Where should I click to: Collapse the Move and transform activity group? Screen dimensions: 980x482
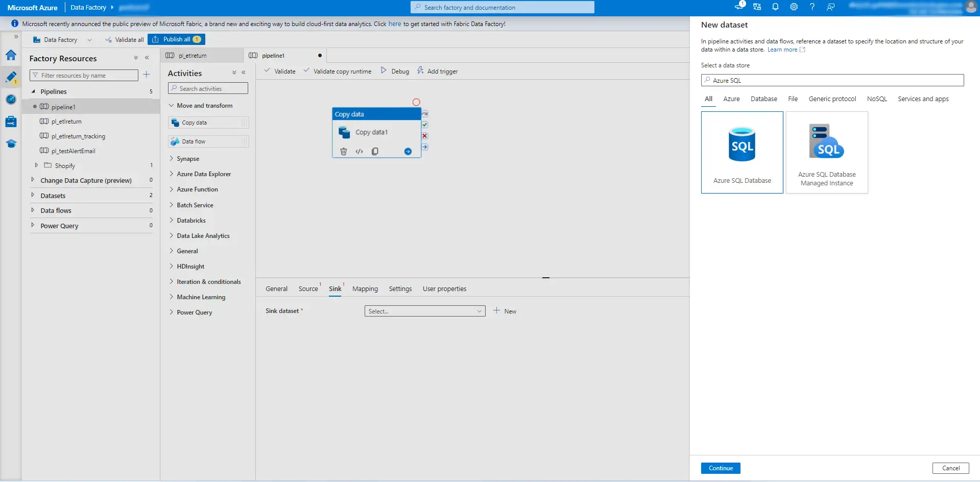[x=172, y=106]
